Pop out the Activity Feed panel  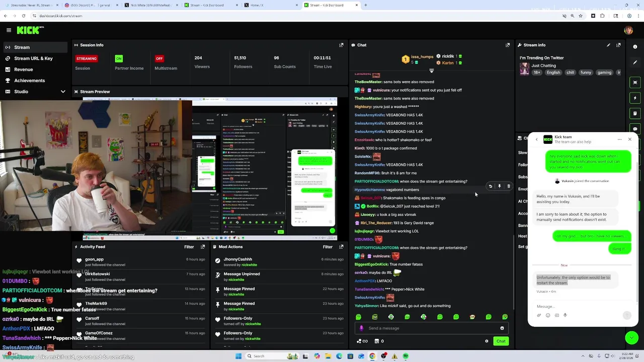click(203, 247)
